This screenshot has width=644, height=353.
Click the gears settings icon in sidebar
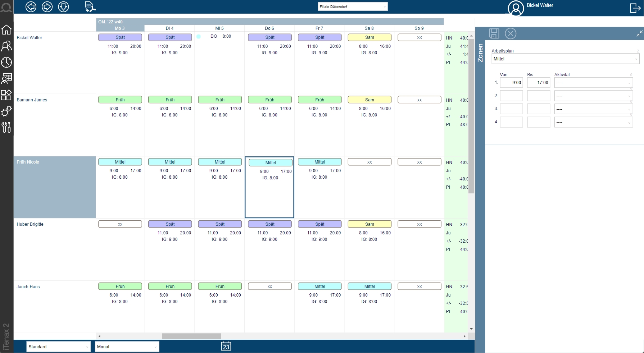click(6, 111)
